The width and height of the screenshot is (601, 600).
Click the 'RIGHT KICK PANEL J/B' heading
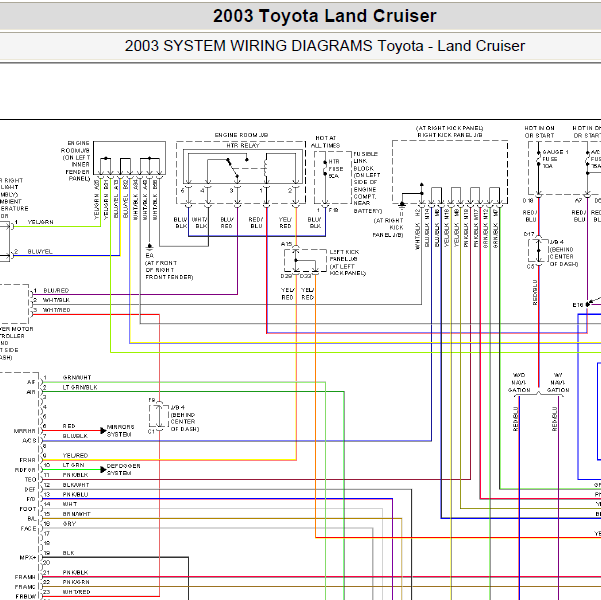[x=450, y=135]
